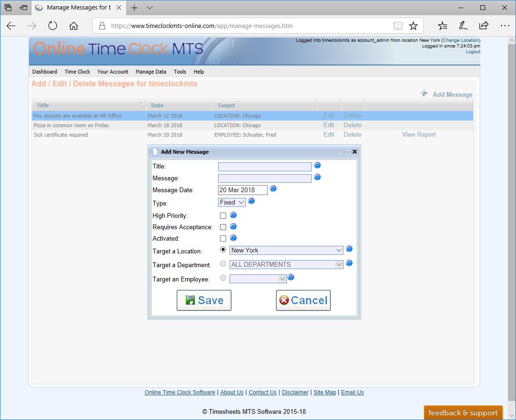Click help icon for High Priority
Viewport: 516px width, 420px height.
(233, 215)
